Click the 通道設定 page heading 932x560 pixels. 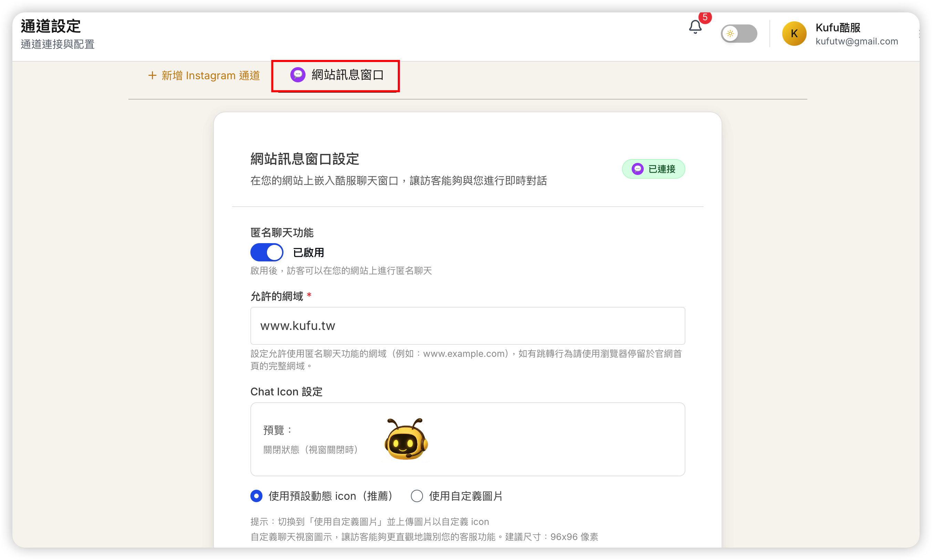[50, 26]
